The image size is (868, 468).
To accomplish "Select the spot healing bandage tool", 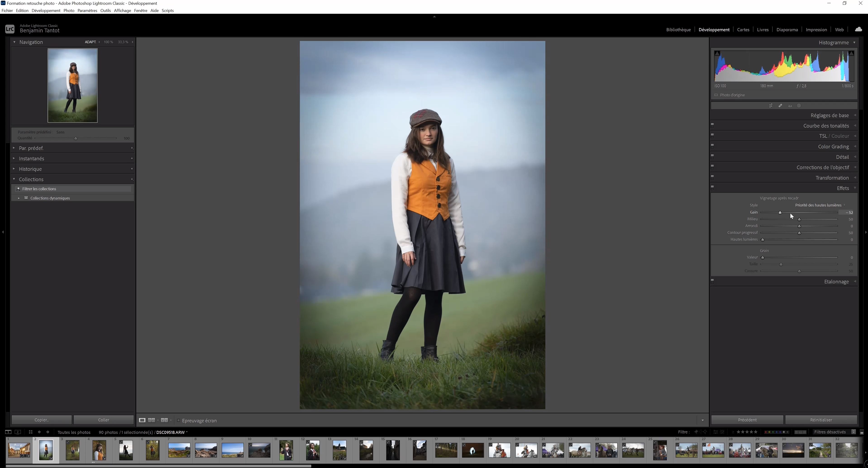I will click(780, 106).
